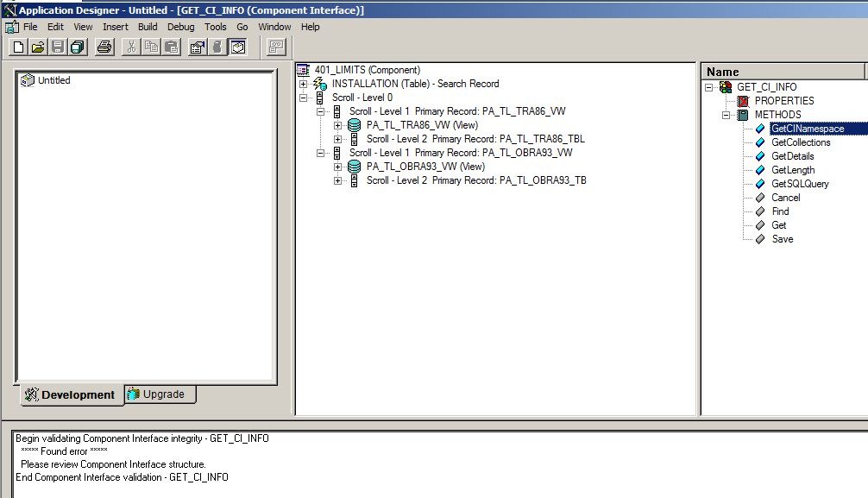Click the Save All stacked disks icon
The height and width of the screenshot is (498, 868).
(78, 47)
